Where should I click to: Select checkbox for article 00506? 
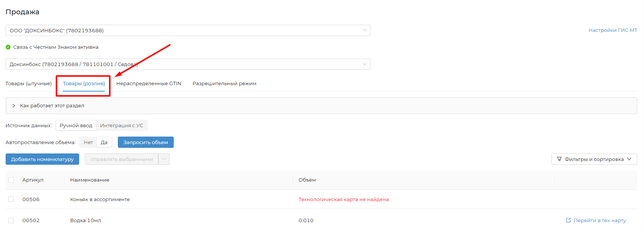(11, 199)
